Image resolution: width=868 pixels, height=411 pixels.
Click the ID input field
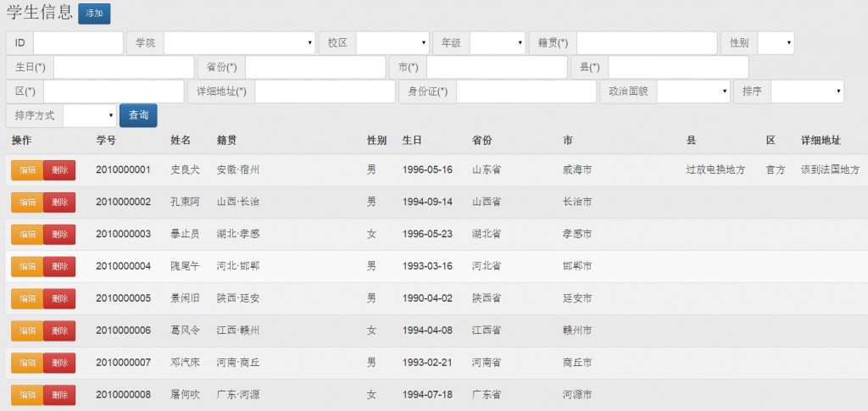click(78, 43)
